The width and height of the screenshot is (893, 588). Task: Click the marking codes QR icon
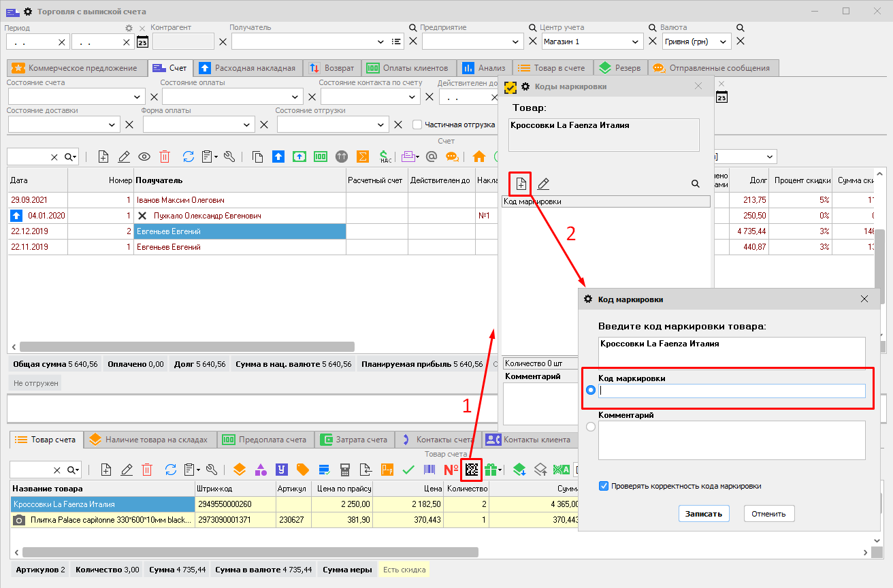[471, 470]
